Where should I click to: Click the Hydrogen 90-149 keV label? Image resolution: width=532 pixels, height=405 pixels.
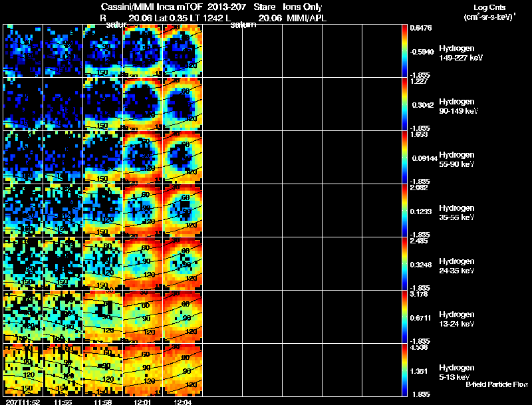[458, 106]
